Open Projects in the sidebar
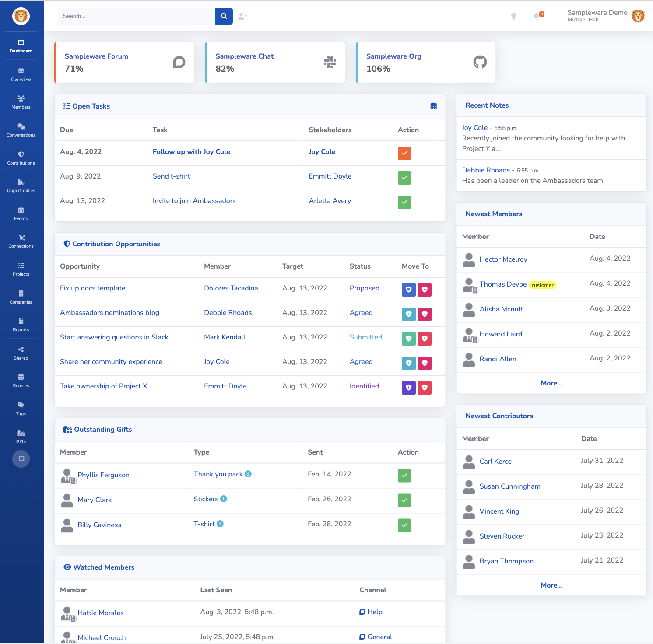This screenshot has height=644, width=653. tap(21, 269)
